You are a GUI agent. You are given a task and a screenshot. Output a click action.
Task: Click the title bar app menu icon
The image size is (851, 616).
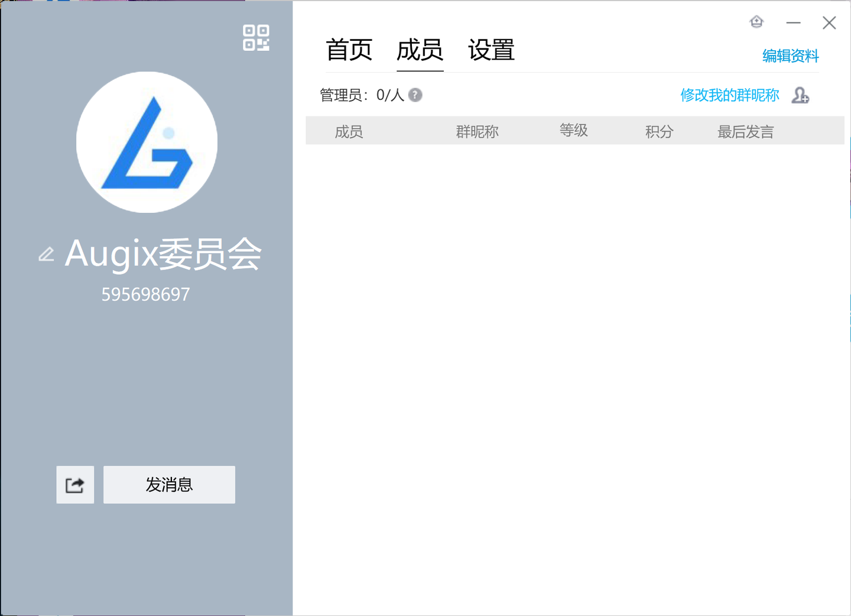pyautogui.click(x=756, y=22)
